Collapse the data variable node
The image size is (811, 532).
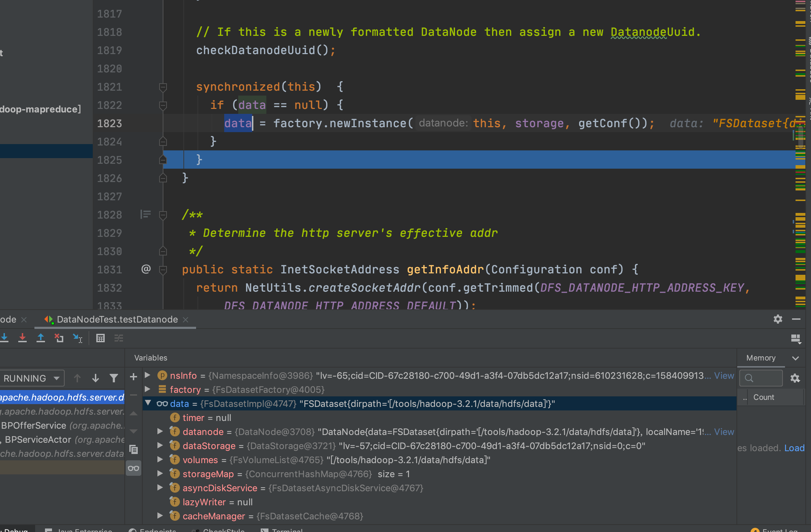[148, 403]
